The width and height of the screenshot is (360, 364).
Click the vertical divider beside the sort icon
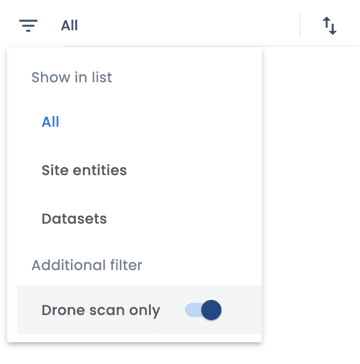pyautogui.click(x=300, y=25)
